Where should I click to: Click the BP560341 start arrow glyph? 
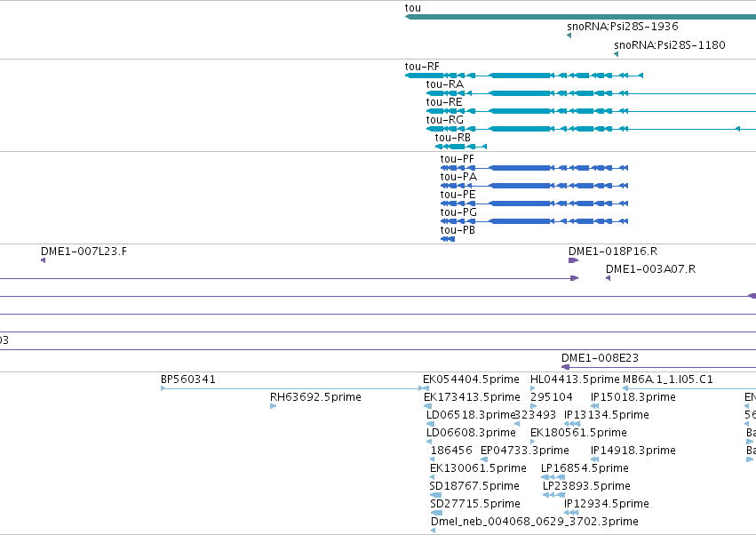[163, 388]
